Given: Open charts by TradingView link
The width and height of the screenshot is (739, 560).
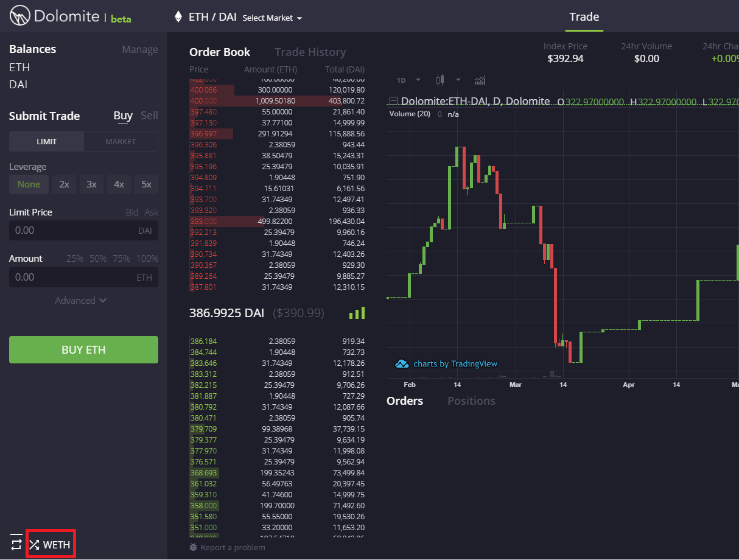Looking at the screenshot, I should coord(446,363).
